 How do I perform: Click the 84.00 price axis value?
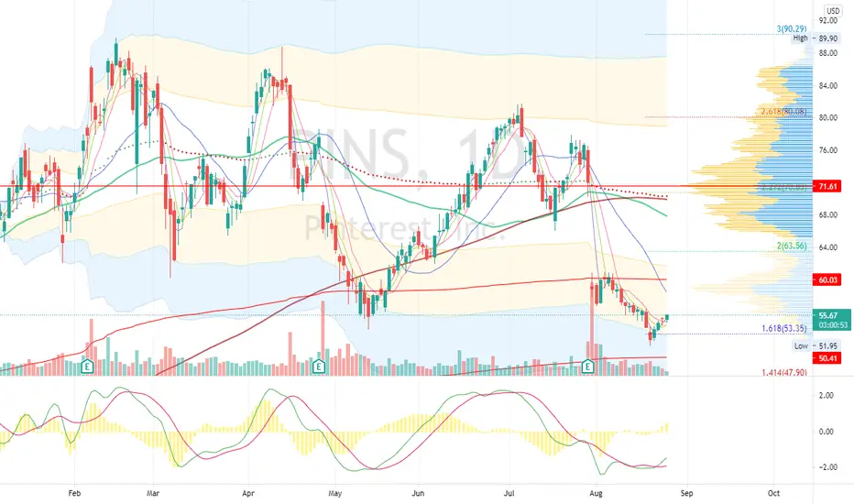coord(827,85)
